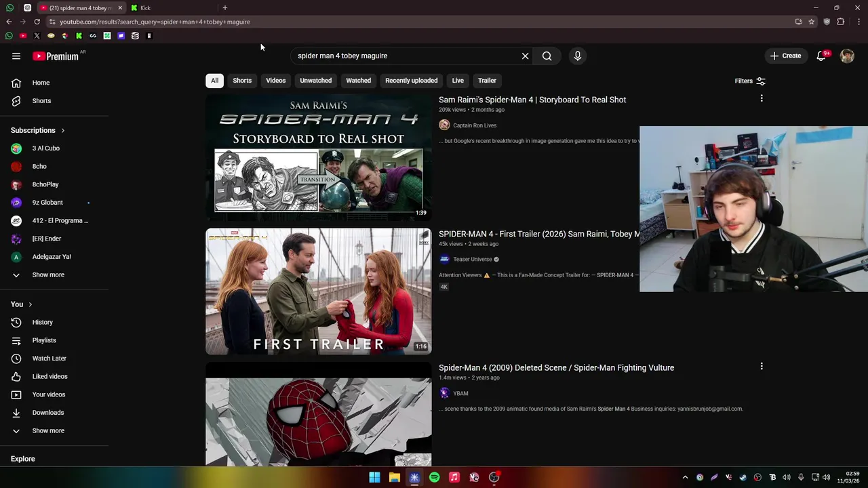Image resolution: width=868 pixels, height=488 pixels.
Task: Filter results by Watched
Action: 359,81
